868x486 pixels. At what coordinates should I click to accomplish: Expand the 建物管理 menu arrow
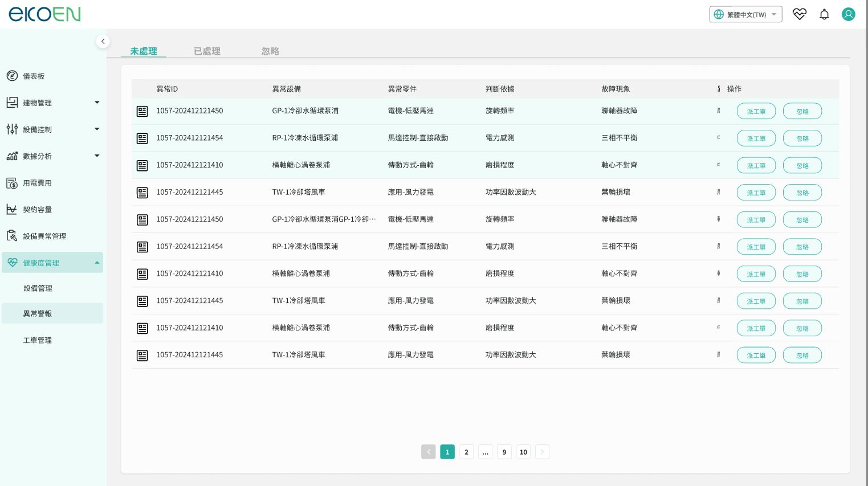pos(97,103)
